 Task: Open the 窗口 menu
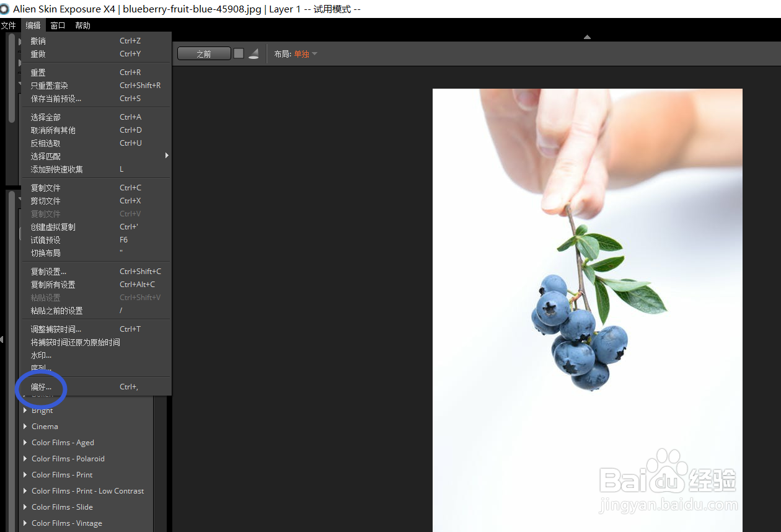(58, 25)
